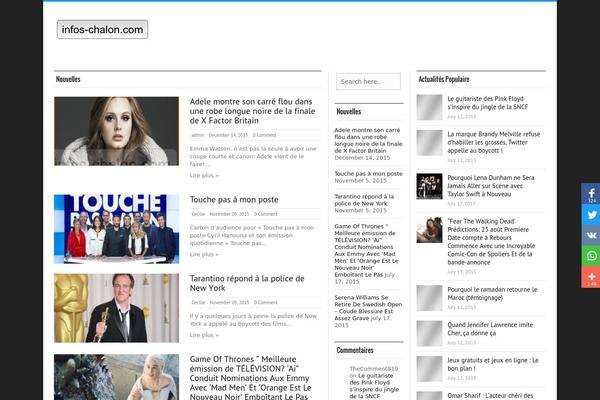Click the Touche pas à mon poste thumbnail
Image resolution: width=600 pixels, height=400 pixels.
(116, 229)
